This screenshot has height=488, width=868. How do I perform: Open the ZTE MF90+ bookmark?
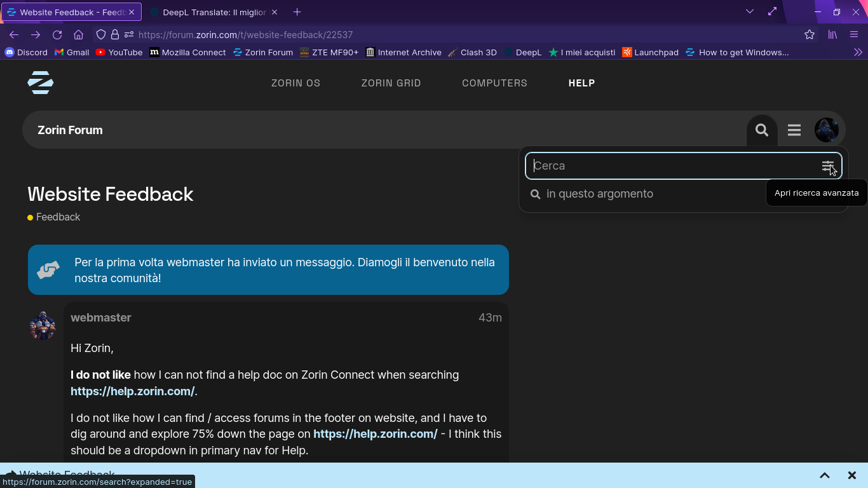pos(329,52)
